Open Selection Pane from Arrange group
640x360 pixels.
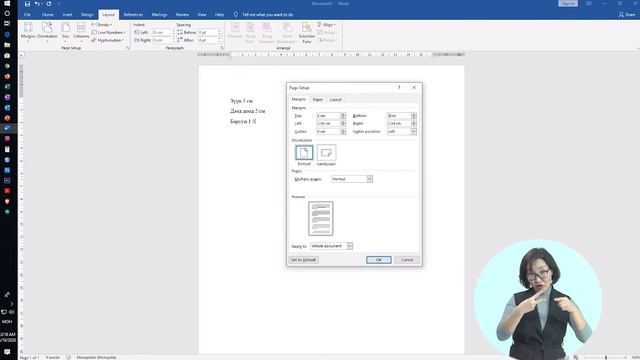(x=307, y=33)
